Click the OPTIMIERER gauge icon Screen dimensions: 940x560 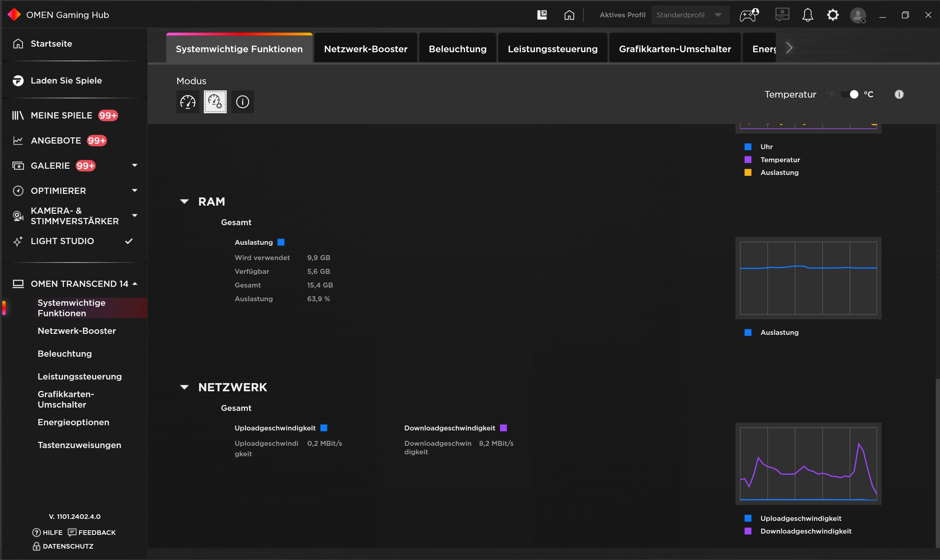click(18, 191)
